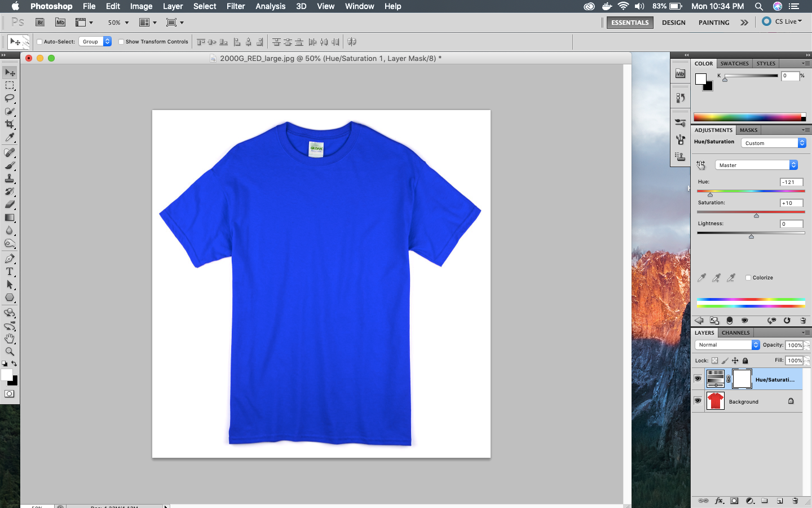Screen dimensions: 812x508
Task: Open the Arrange Documents dropdown
Action: [148, 23]
